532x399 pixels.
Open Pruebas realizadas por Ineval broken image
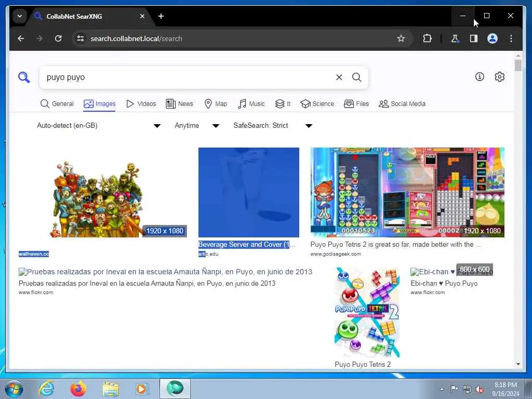pos(165,272)
